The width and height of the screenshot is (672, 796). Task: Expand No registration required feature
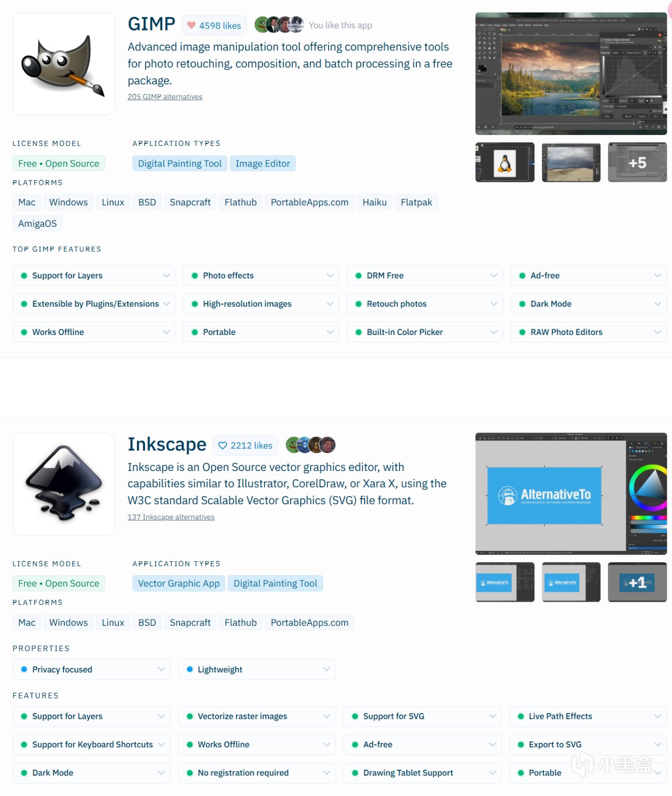tap(257, 773)
